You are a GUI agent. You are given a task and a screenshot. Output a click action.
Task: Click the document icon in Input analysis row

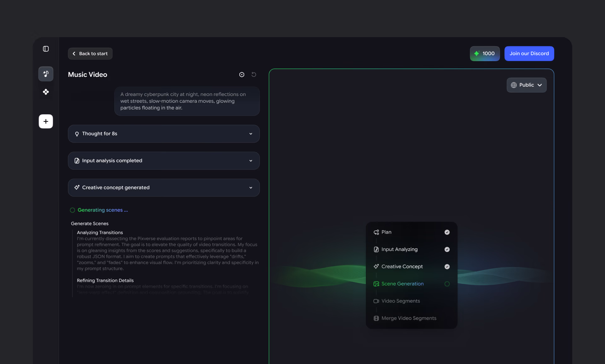click(x=77, y=161)
